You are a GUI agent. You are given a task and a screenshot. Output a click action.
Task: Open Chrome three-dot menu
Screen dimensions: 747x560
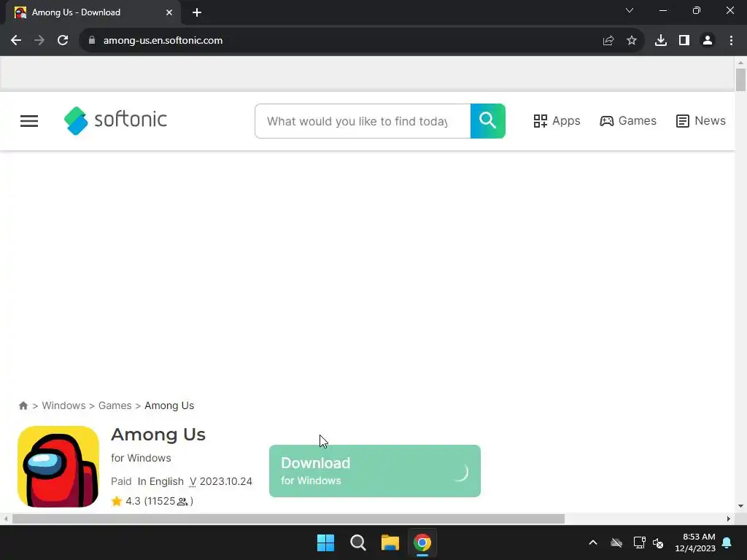click(x=731, y=41)
